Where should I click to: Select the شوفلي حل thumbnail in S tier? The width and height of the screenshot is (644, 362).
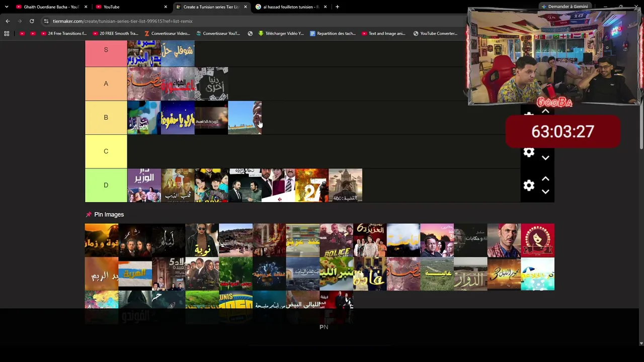coord(178,54)
